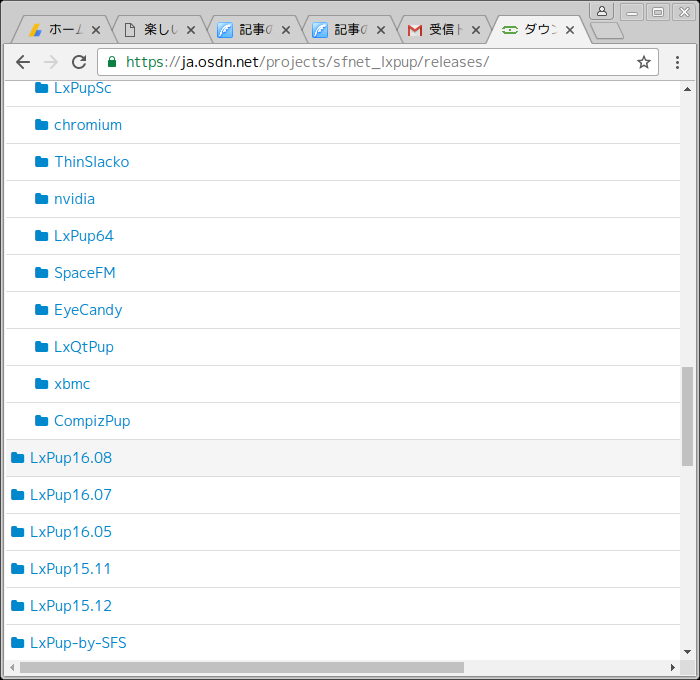Click the user profile icon in title bar
This screenshot has height=680, width=700.
[602, 11]
